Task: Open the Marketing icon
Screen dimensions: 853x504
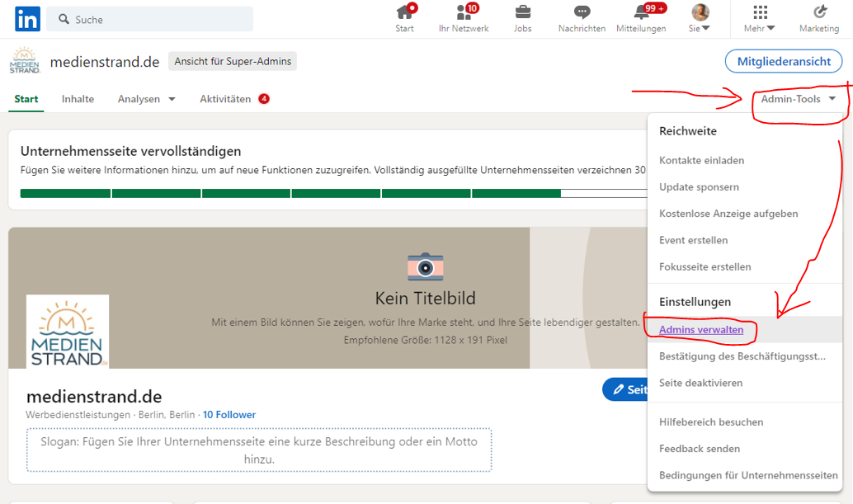Action: point(819,12)
